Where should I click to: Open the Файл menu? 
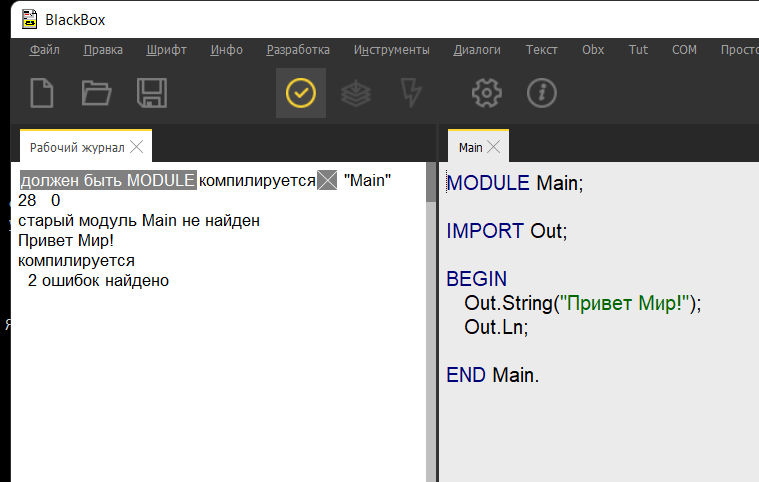(44, 50)
